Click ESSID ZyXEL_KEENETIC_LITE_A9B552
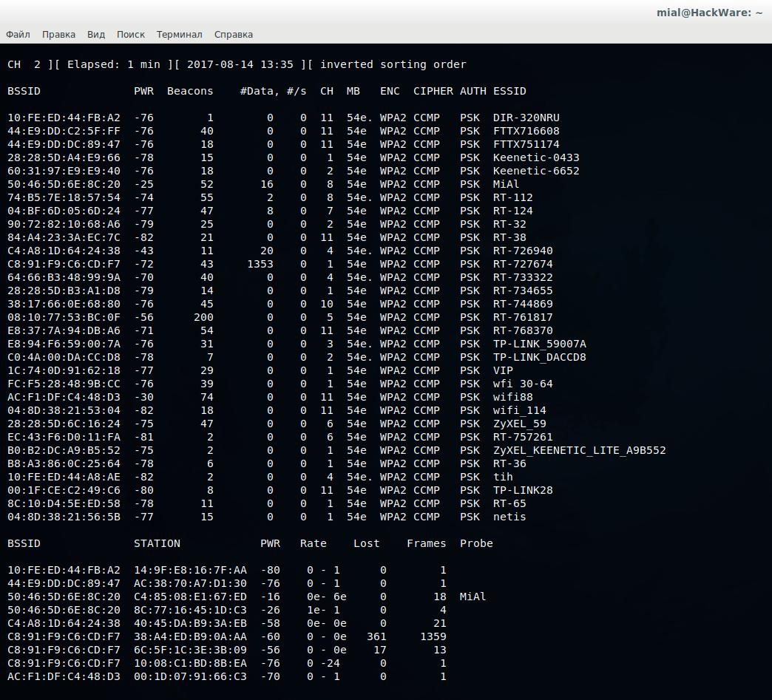772x700 pixels. [579, 450]
